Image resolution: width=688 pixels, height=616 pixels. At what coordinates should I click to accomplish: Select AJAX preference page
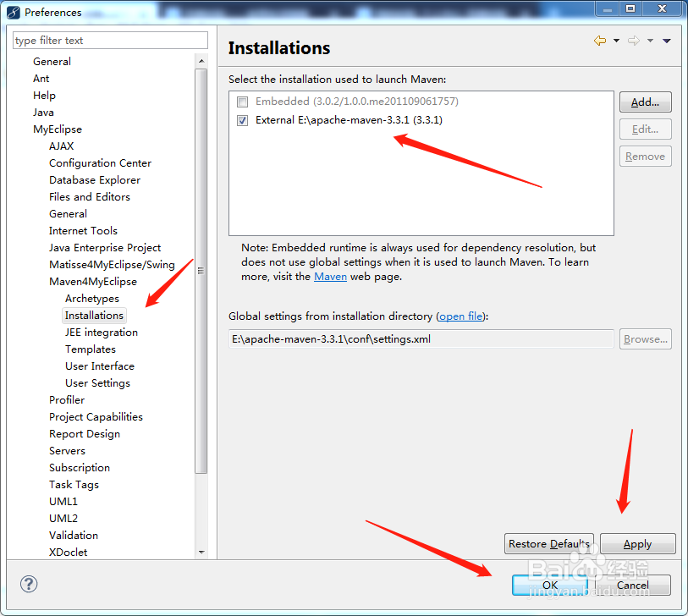(x=62, y=146)
